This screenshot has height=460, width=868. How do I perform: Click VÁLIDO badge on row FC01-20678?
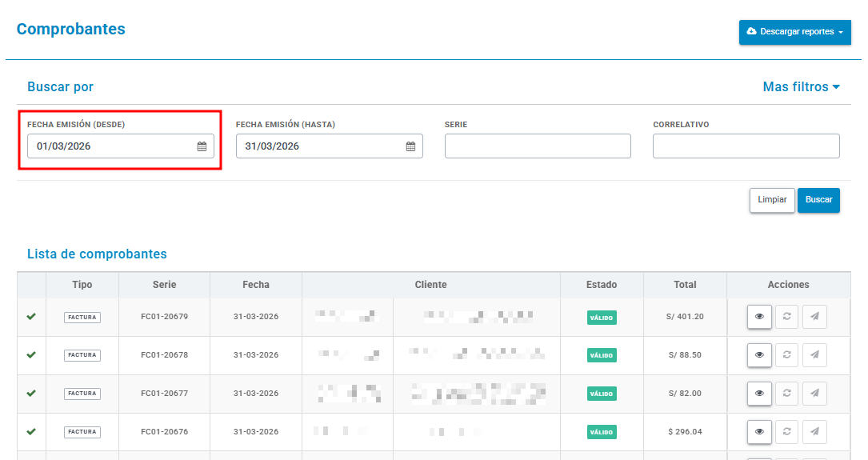click(x=602, y=355)
